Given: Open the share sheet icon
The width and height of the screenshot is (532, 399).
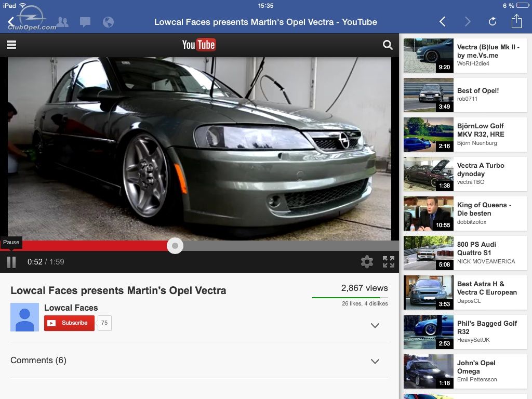Looking at the screenshot, I should (x=516, y=21).
